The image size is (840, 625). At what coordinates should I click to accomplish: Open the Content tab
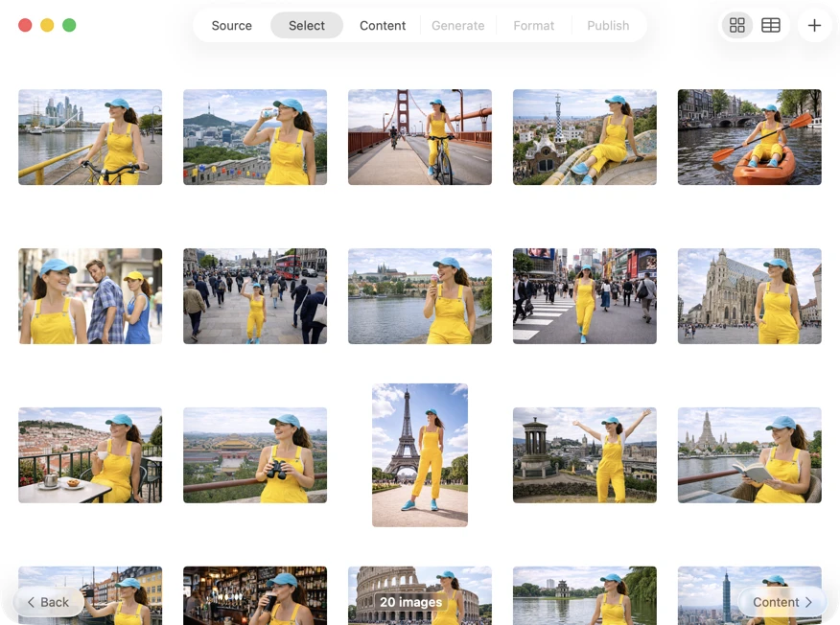(382, 26)
